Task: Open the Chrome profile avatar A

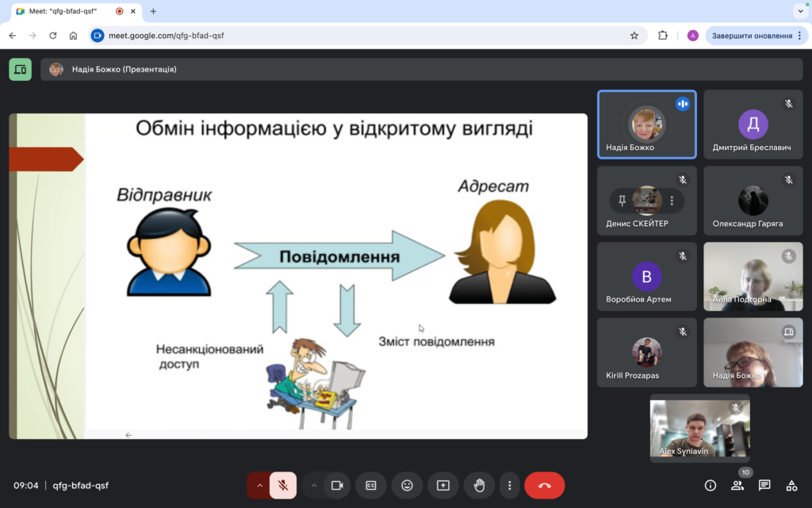Action: coord(693,36)
